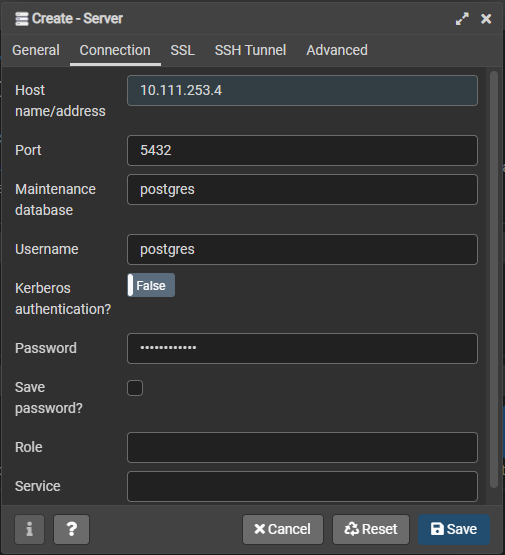Focus the Port input field
The image size is (505, 555).
click(x=302, y=150)
